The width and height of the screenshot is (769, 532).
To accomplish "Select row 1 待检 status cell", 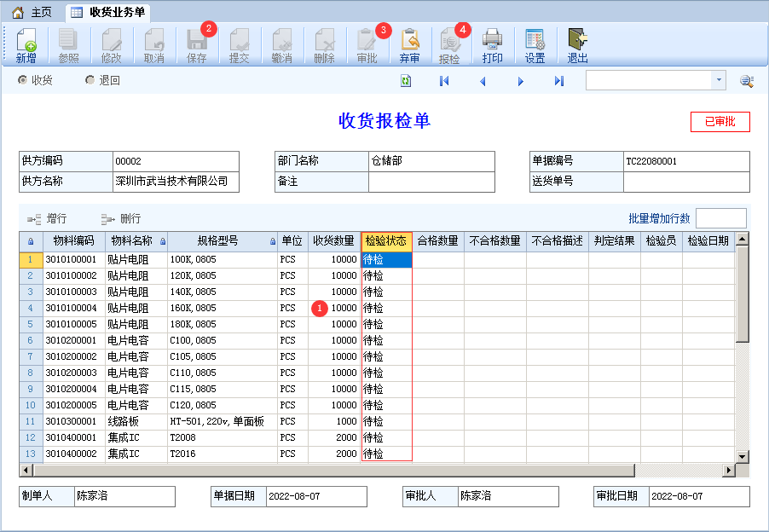I will (x=386, y=259).
